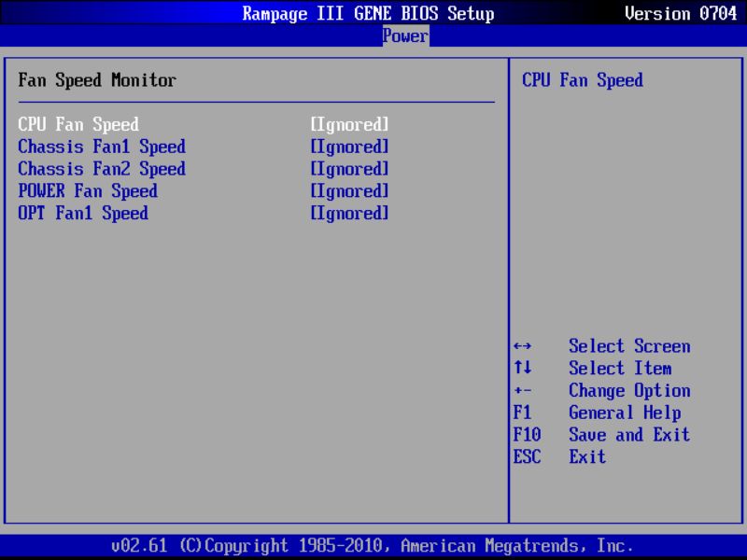Image resolution: width=747 pixels, height=560 pixels.
Task: Click the F1 key label
Action: point(522,413)
